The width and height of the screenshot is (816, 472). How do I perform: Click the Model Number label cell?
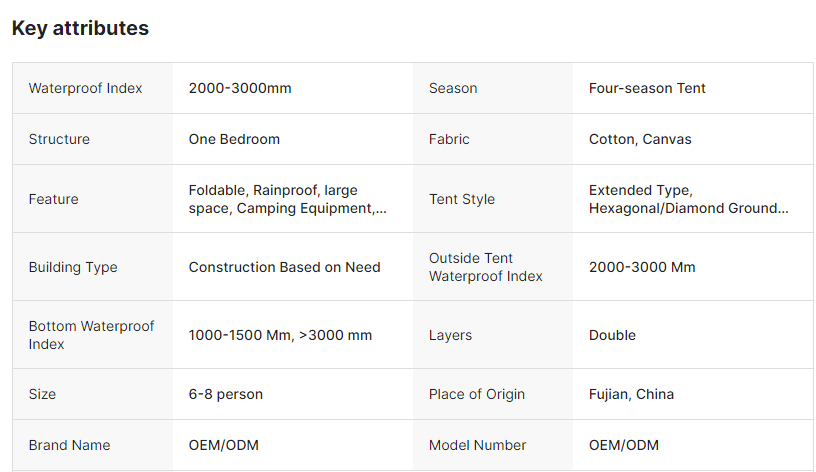pos(477,445)
